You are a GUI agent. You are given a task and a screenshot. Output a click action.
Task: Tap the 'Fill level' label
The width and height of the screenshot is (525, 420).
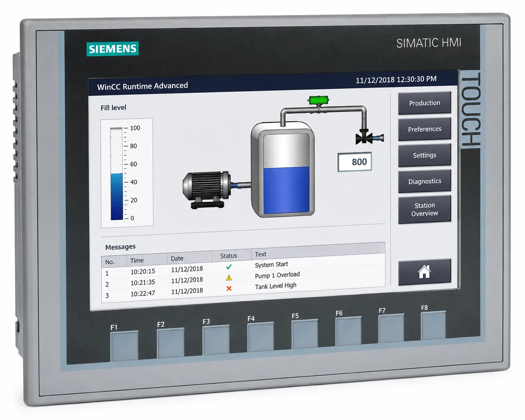tap(113, 108)
